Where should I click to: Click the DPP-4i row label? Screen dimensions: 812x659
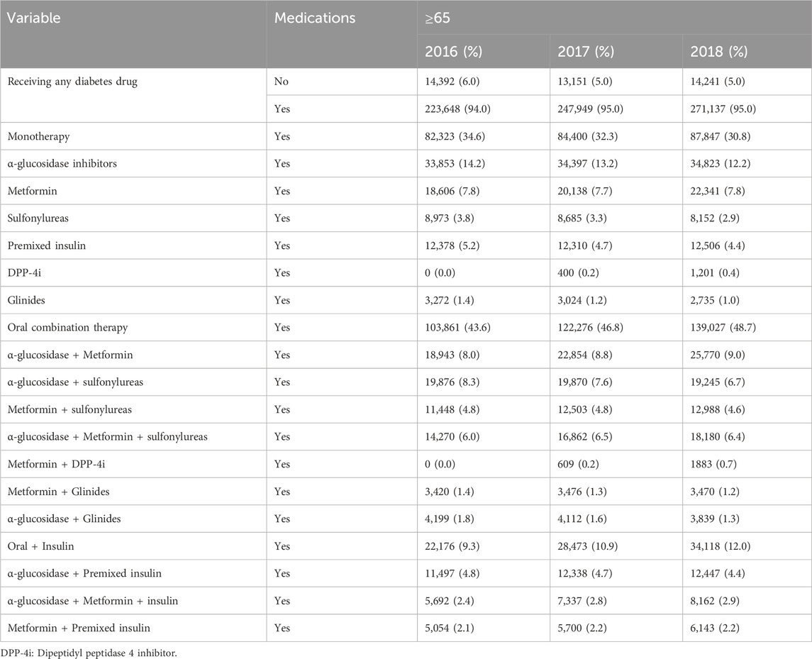pyautogui.click(x=24, y=273)
